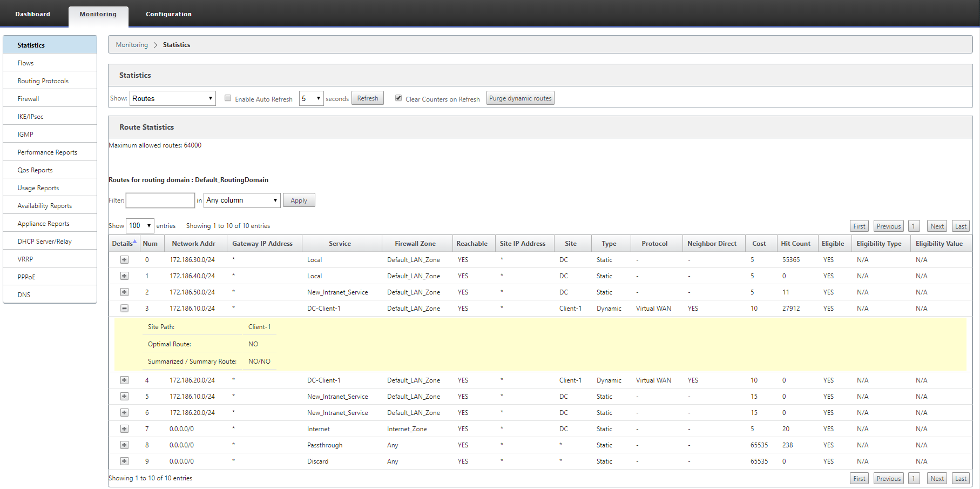Image resolution: width=980 pixels, height=489 pixels.
Task: Enable Auto Refresh checkbox
Action: [x=228, y=98]
